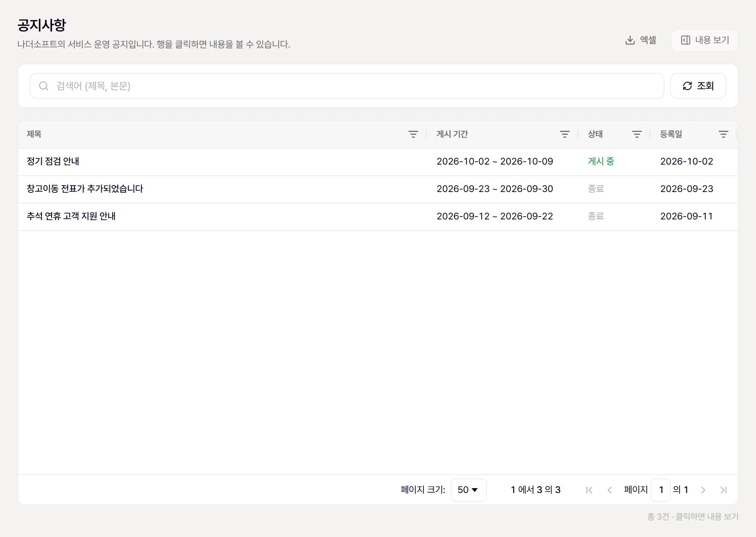Open the 상태 column filter menu icon
The height and width of the screenshot is (537, 756).
point(637,134)
